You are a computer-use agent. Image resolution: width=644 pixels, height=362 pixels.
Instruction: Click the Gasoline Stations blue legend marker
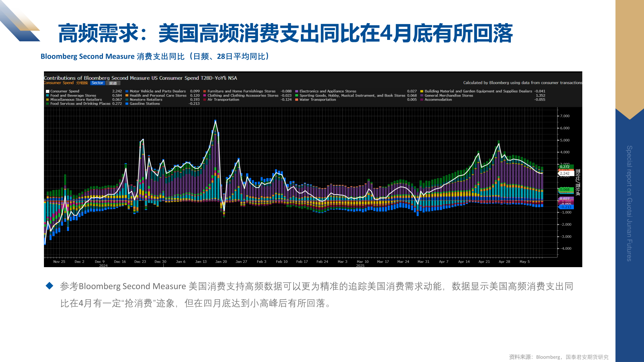coord(126,104)
